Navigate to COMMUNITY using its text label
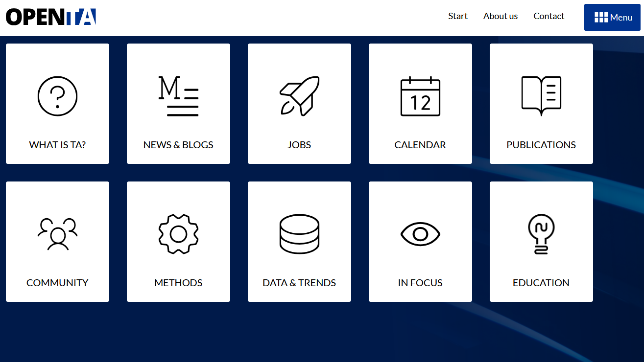644x362 pixels. [57, 283]
